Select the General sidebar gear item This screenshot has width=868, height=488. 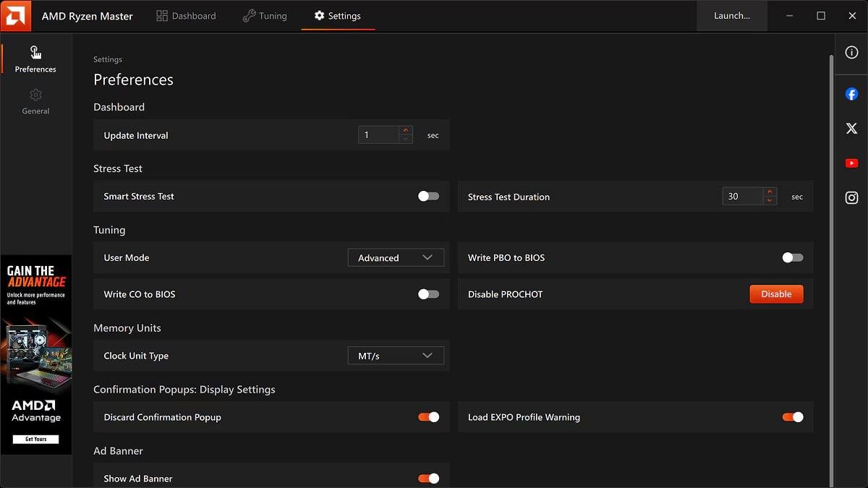(x=35, y=102)
